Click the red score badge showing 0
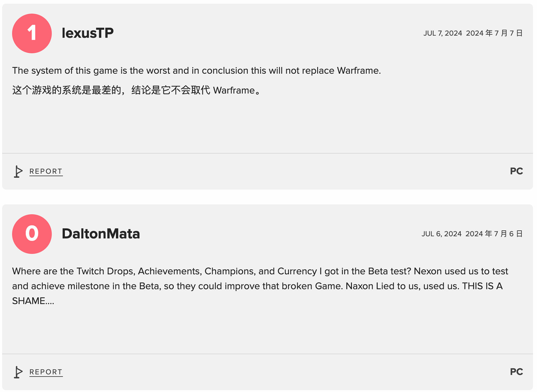537x392 pixels. (x=32, y=234)
